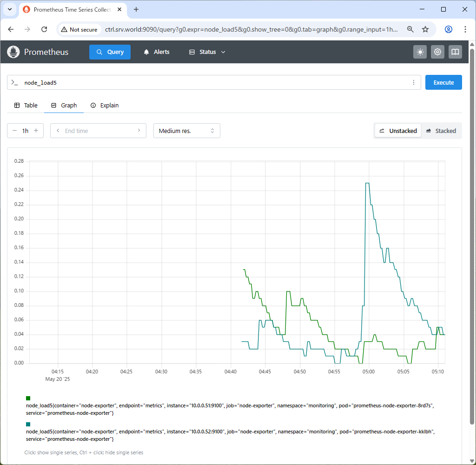Click the Prometheus flame logo
Viewport: 476px width, 465px height.
(x=13, y=52)
